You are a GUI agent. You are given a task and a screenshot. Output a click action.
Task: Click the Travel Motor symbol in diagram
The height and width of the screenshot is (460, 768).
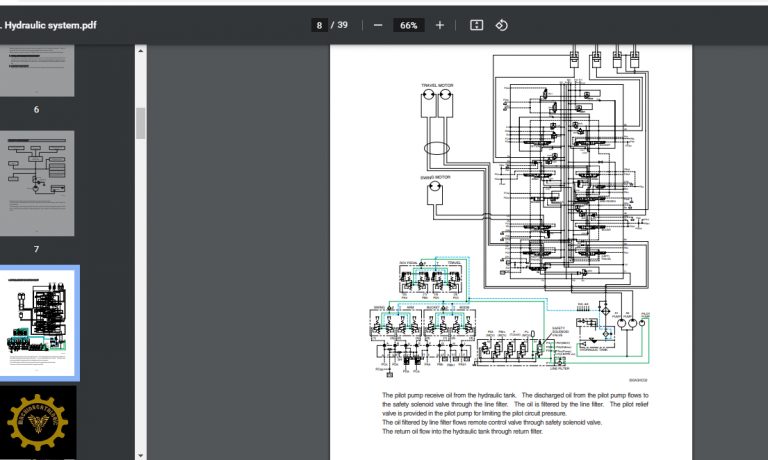(x=437, y=102)
